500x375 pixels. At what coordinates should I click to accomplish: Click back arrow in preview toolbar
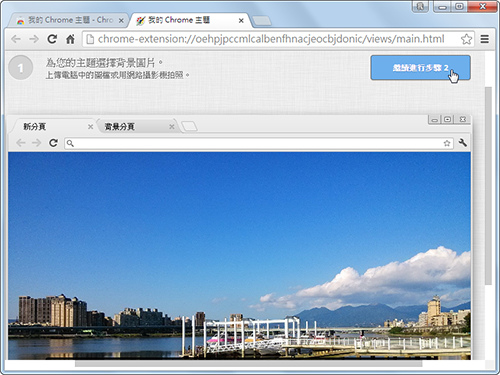(21, 143)
